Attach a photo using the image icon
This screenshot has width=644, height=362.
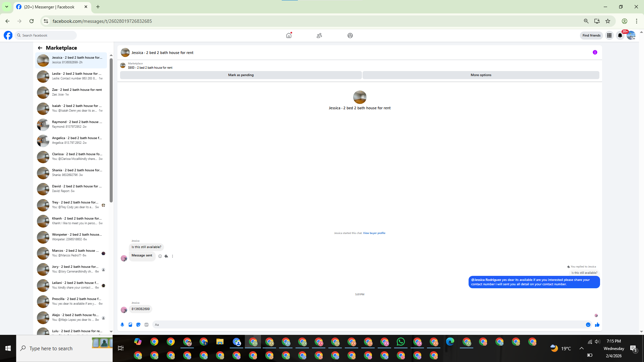tap(130, 324)
